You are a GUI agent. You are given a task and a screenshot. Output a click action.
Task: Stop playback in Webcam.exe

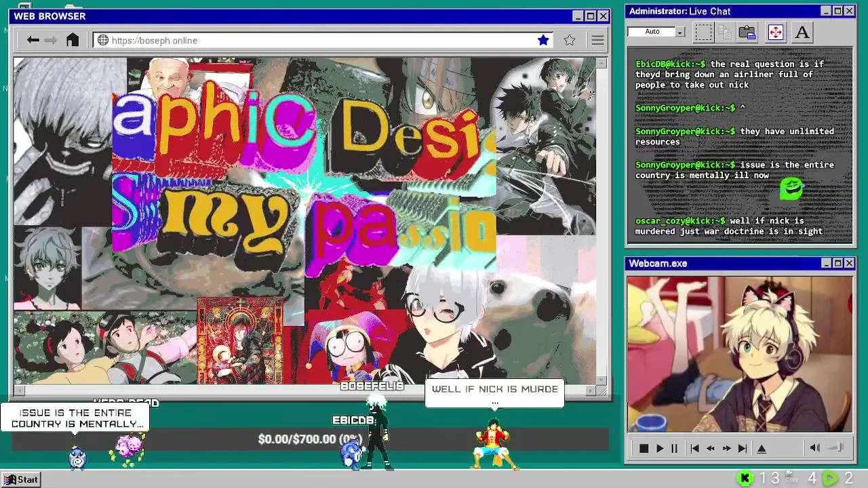[x=644, y=448]
